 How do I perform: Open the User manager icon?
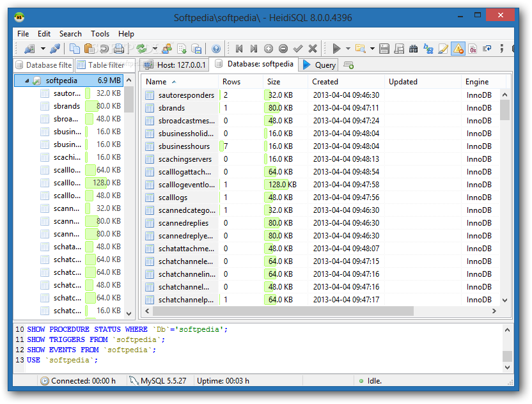point(167,49)
